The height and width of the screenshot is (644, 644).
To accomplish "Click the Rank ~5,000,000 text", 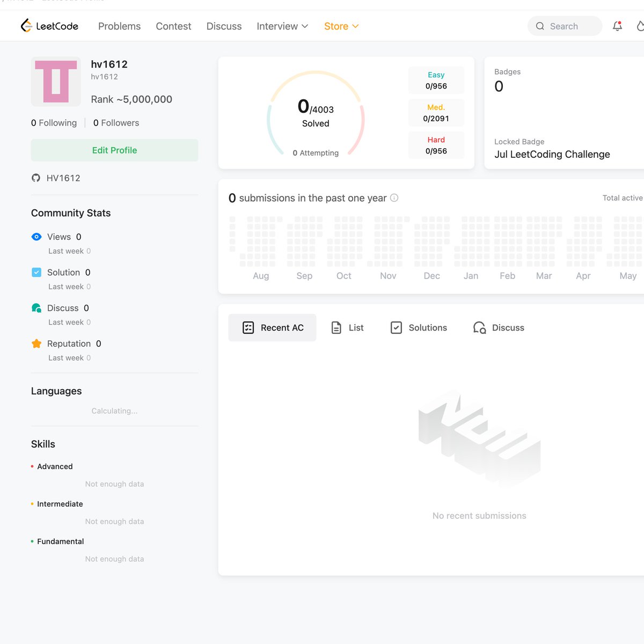I will tap(131, 99).
